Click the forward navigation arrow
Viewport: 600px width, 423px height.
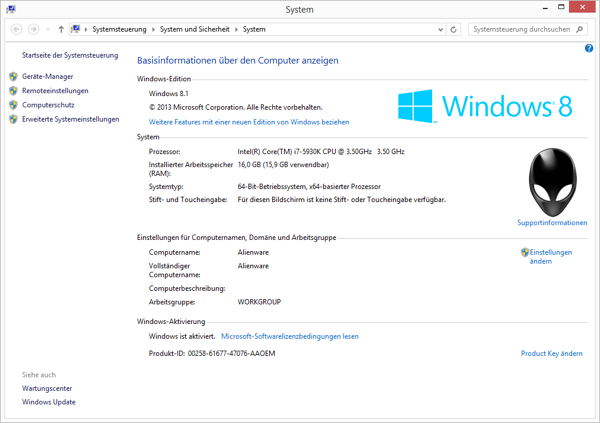pos(34,29)
